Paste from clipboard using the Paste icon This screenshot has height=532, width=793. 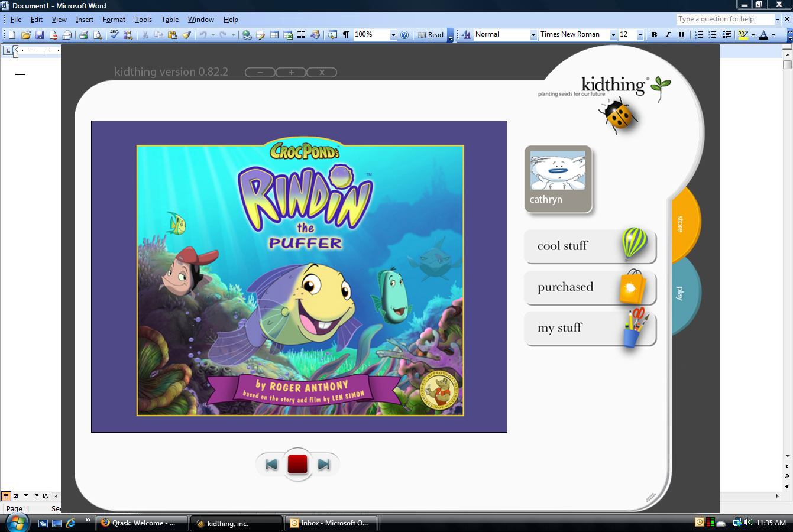click(173, 35)
